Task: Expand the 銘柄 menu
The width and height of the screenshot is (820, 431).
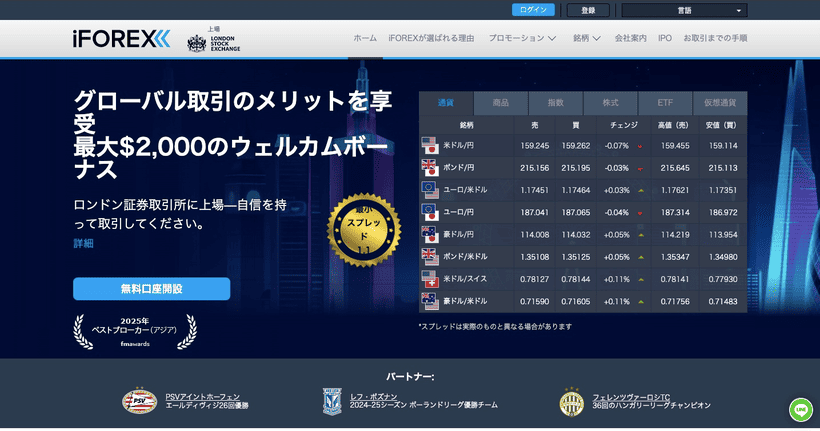Action: pos(586,38)
